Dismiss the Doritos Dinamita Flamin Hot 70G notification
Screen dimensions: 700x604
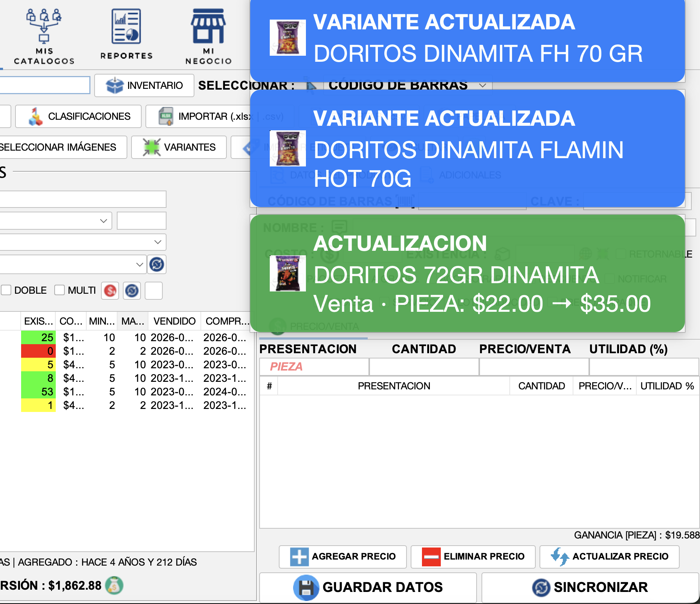[x=468, y=148]
